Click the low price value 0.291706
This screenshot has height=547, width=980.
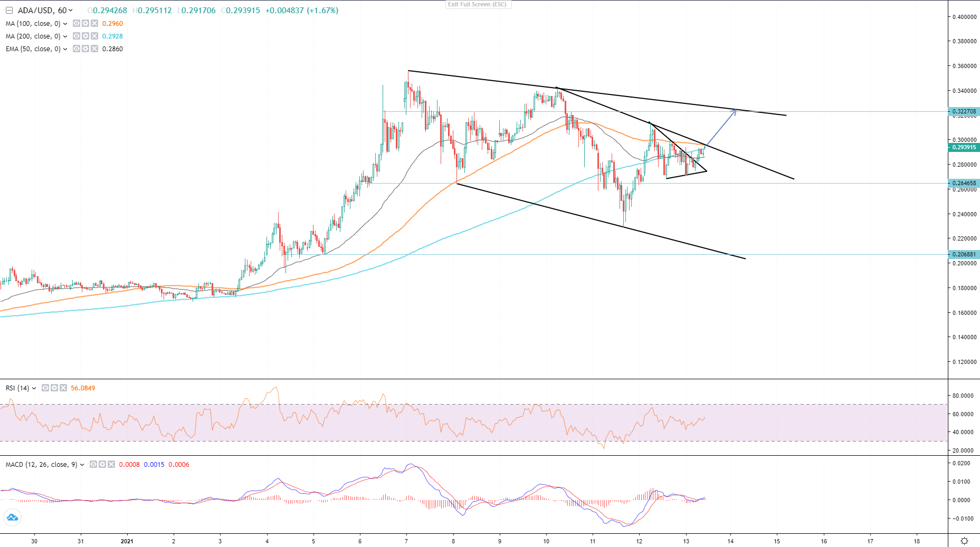(199, 11)
